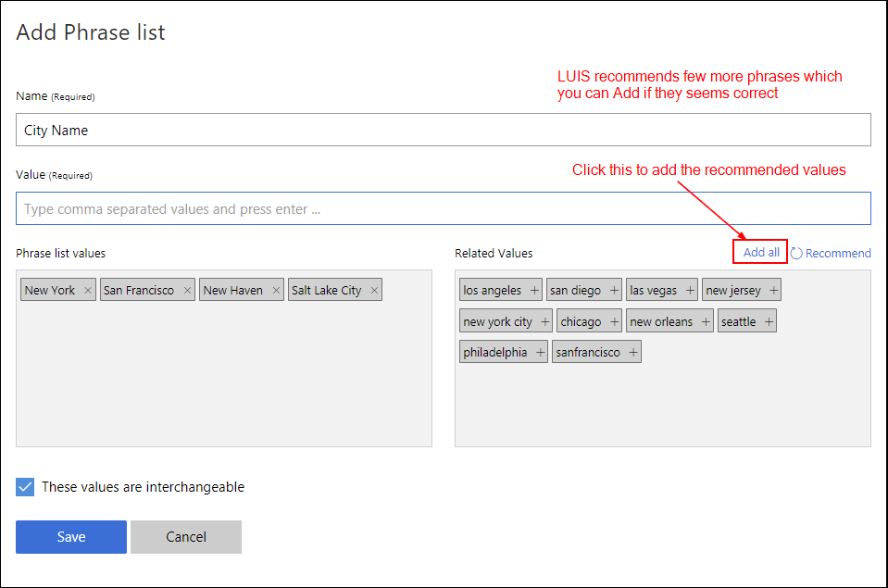Remove New York from phrase list
Image resolution: width=888 pixels, height=588 pixels.
(88, 291)
